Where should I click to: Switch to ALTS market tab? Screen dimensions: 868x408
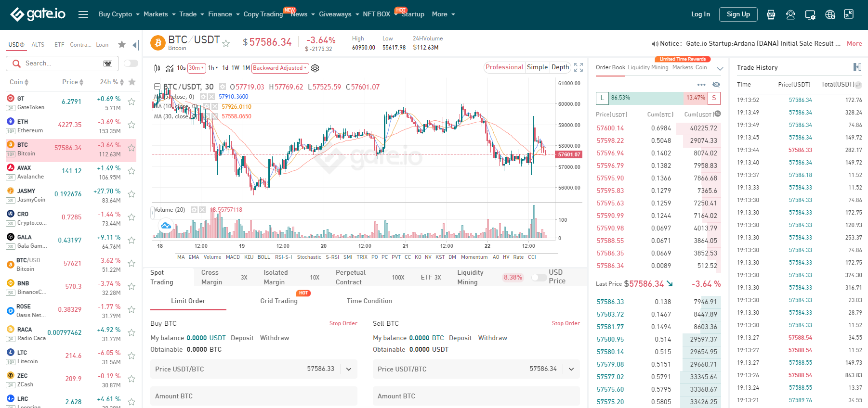pos(38,45)
